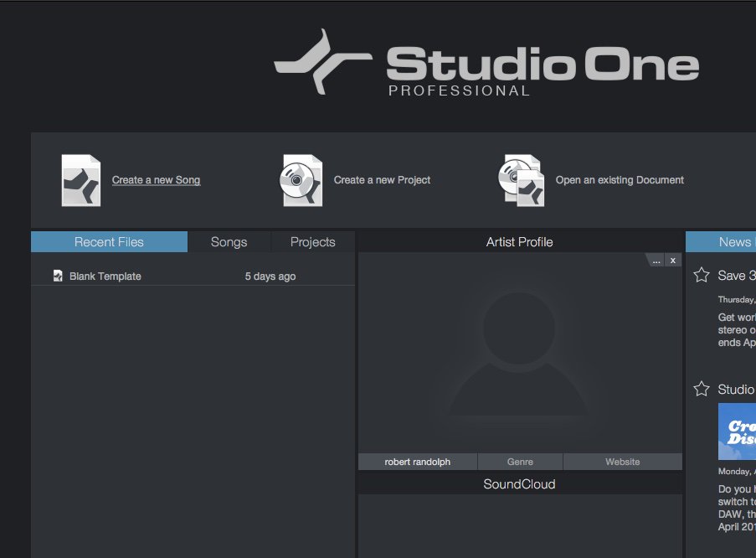The image size is (756, 558).
Task: Select the Create a new Project label
Action: coord(382,180)
